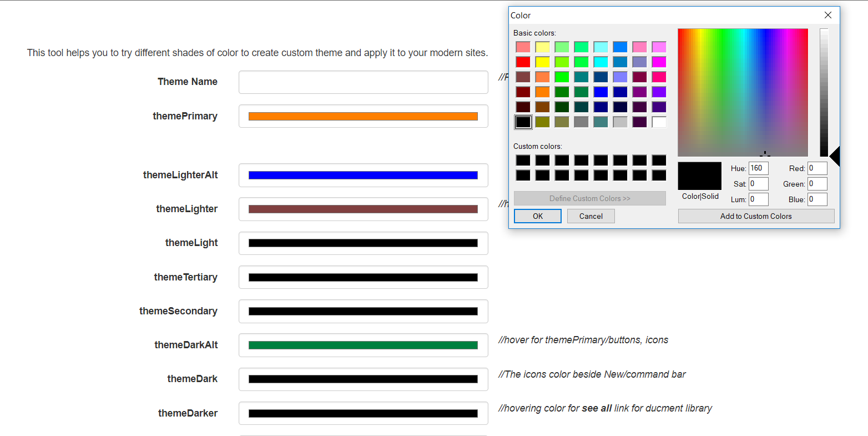This screenshot has width=868, height=436.
Task: Click the green themeDarkAlt color bar
Action: [363, 345]
